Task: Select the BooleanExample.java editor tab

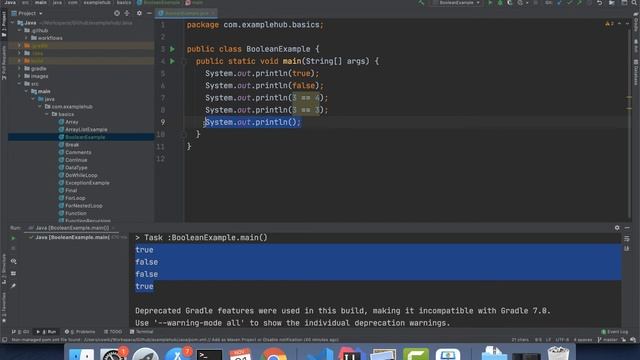Action: [x=186, y=13]
